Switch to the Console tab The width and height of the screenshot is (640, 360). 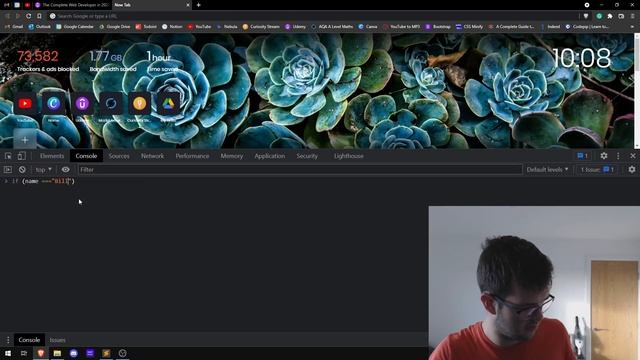click(86, 156)
